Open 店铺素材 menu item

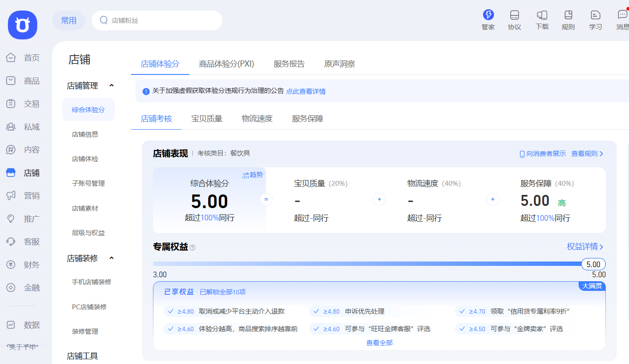click(x=85, y=209)
